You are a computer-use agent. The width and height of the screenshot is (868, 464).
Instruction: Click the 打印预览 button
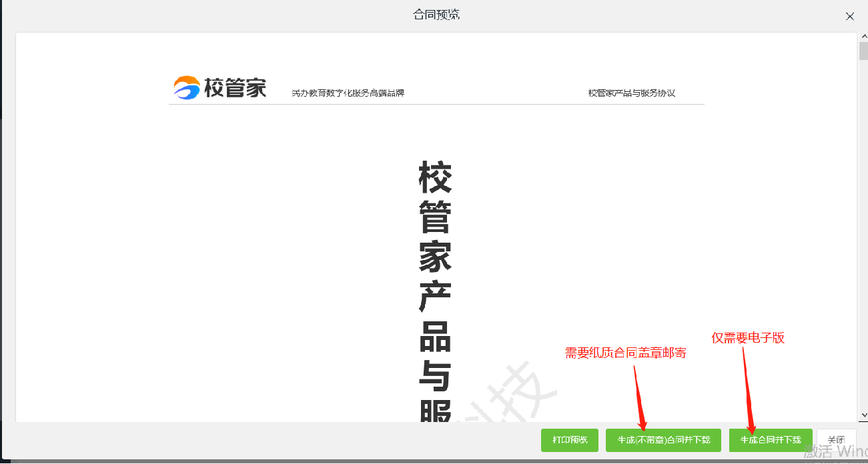coord(570,440)
